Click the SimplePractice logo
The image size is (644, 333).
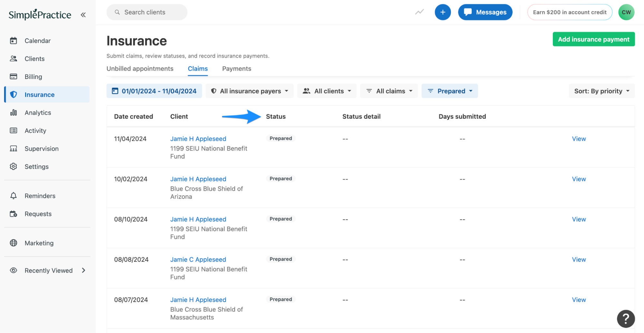coord(40,15)
